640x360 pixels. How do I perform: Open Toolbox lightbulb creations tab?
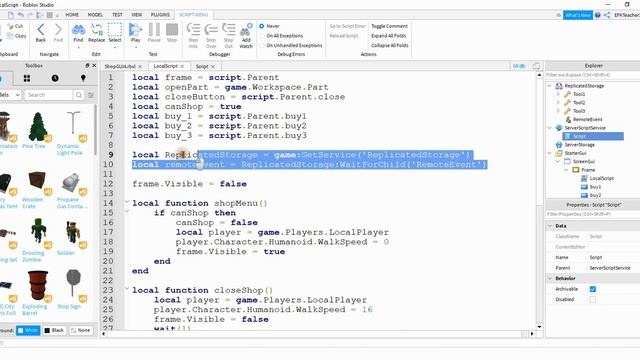click(x=83, y=78)
